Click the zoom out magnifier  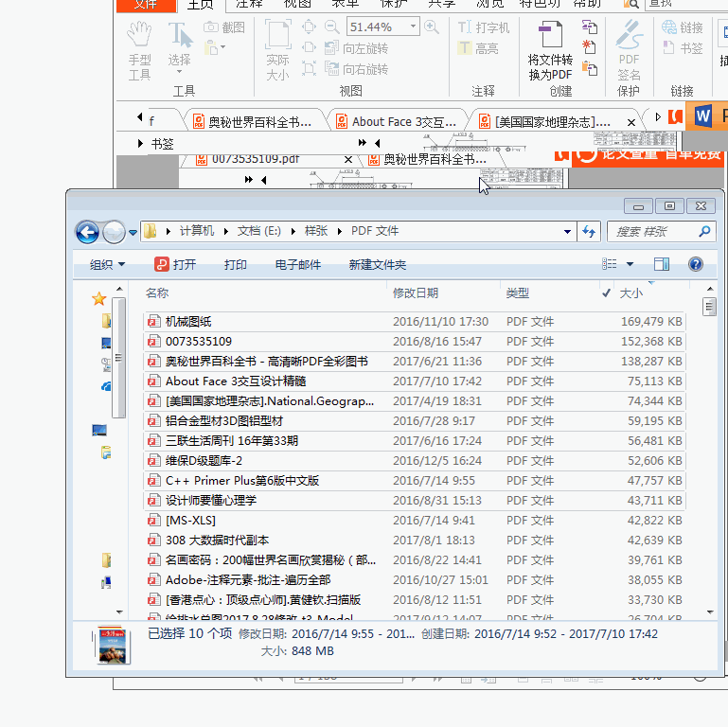tap(331, 27)
